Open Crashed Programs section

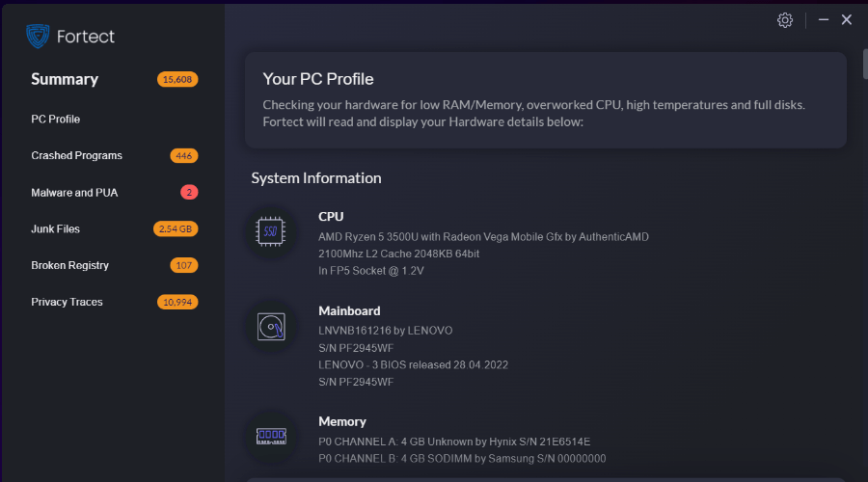(x=76, y=155)
